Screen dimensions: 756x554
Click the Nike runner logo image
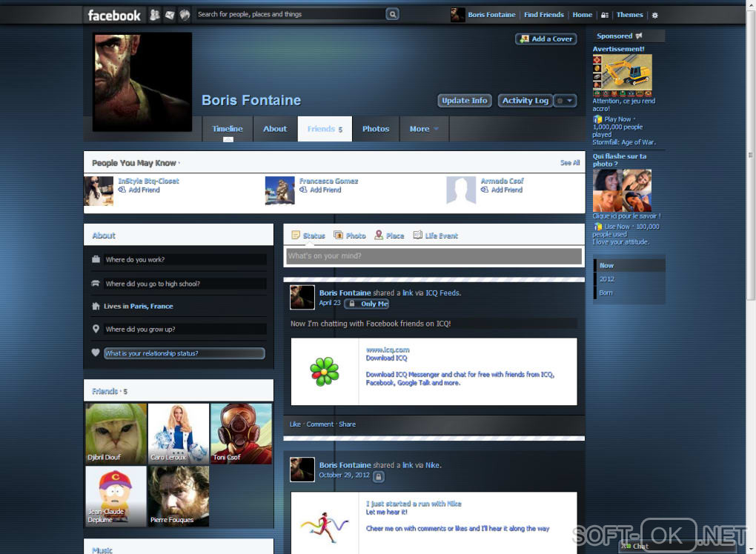pos(325,527)
